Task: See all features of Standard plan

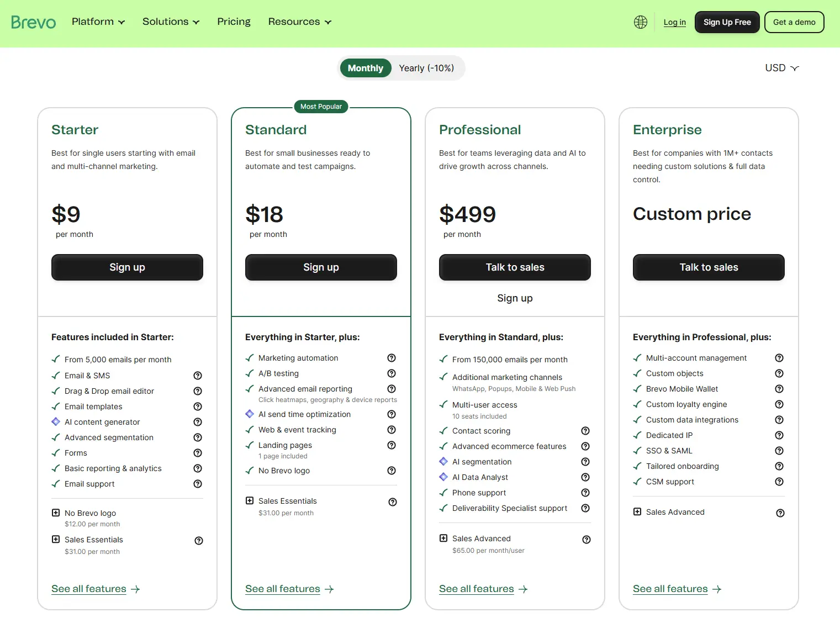Action: coord(289,589)
